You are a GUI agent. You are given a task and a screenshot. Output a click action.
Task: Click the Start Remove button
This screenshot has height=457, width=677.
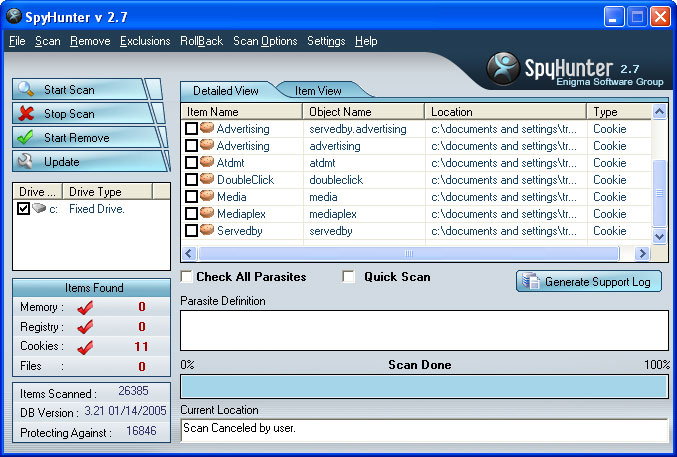85,138
